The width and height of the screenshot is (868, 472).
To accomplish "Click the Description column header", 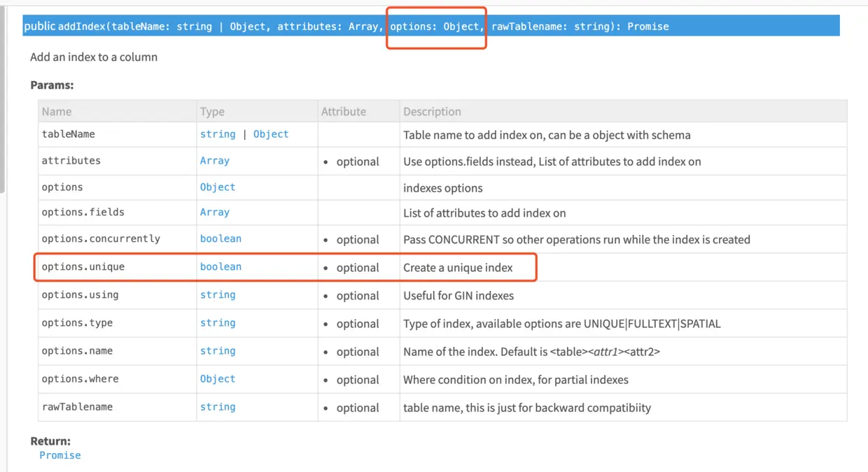I will tap(432, 112).
